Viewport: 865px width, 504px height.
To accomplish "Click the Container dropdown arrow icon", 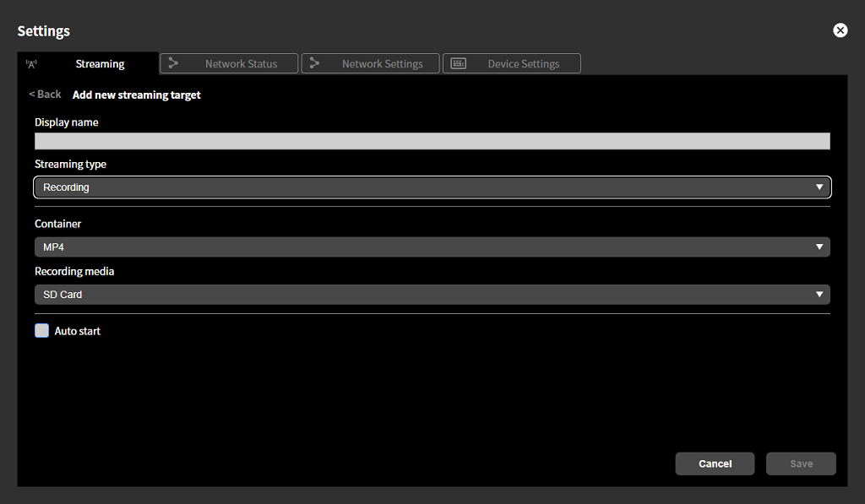I will (819, 247).
